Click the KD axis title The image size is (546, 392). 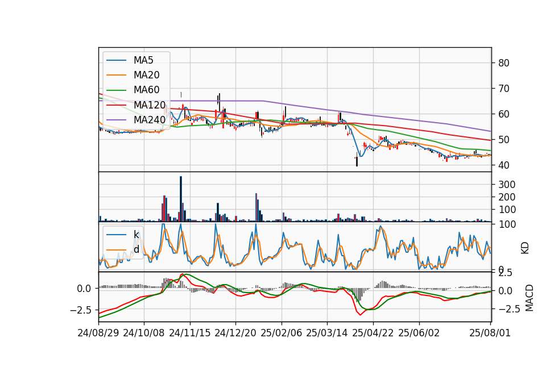525,248
